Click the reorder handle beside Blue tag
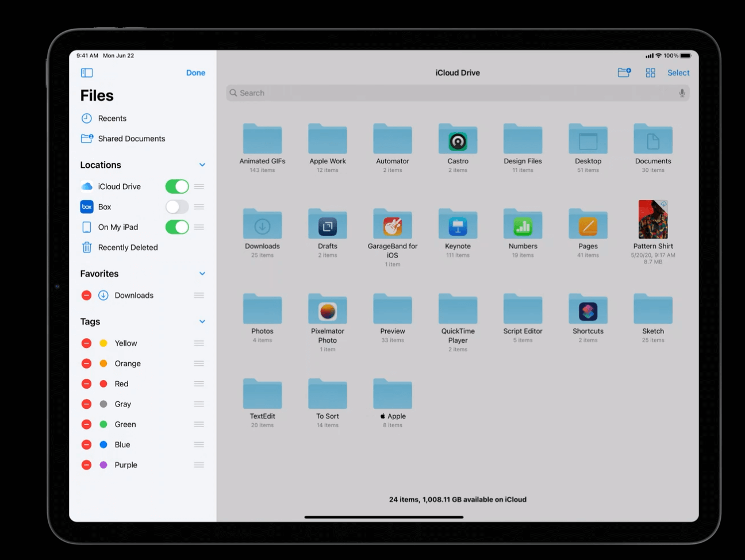 tap(199, 444)
